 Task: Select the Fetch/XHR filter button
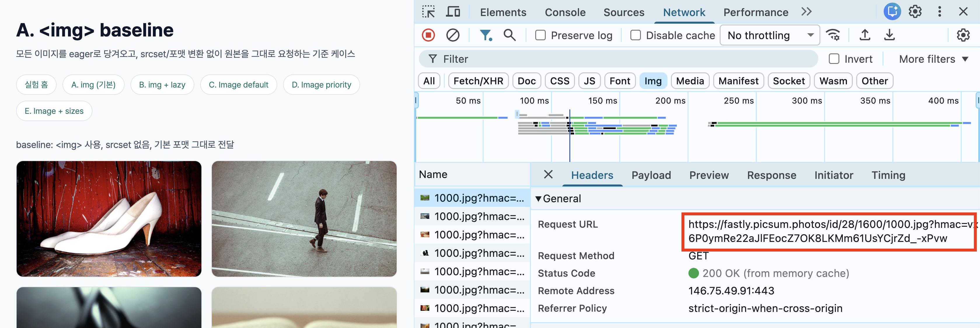pyautogui.click(x=478, y=81)
